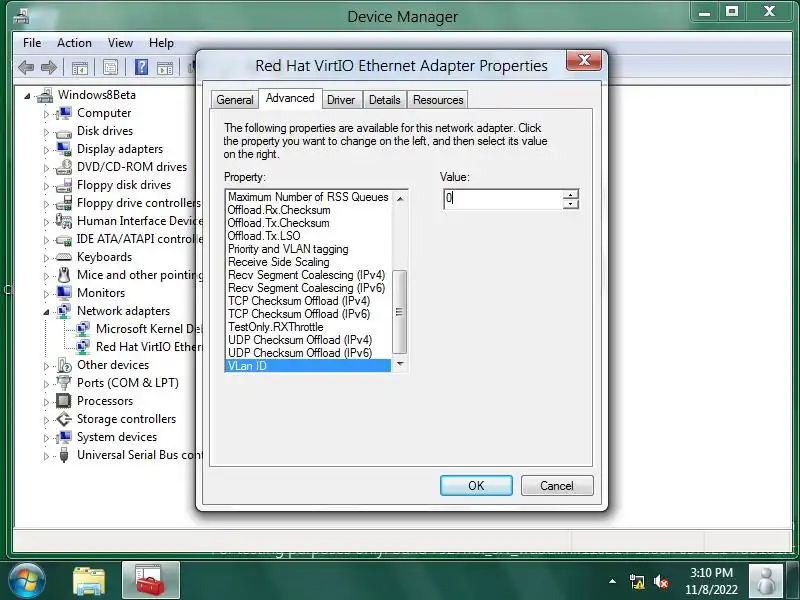Decrease the Value spinner down arrow
The image size is (800, 600).
570,204
